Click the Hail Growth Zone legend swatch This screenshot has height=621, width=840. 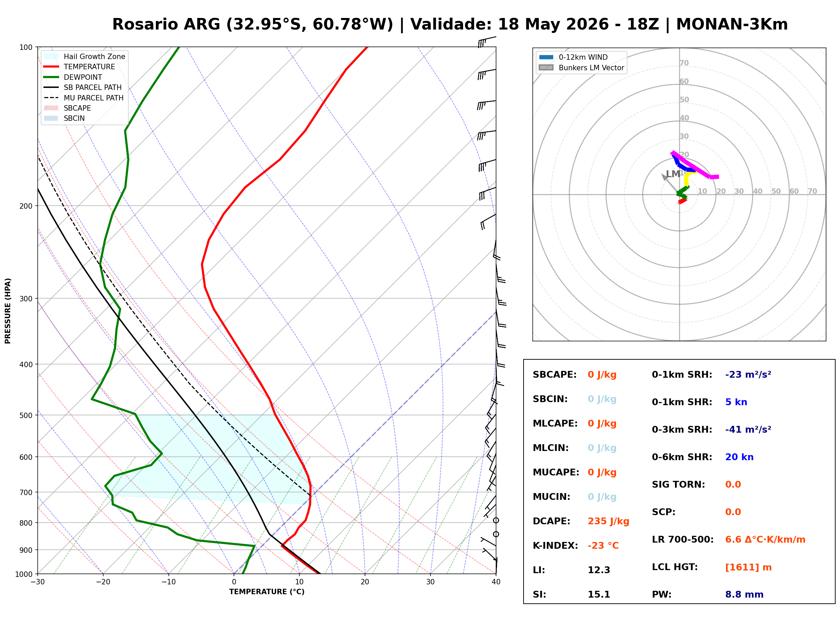tap(51, 56)
